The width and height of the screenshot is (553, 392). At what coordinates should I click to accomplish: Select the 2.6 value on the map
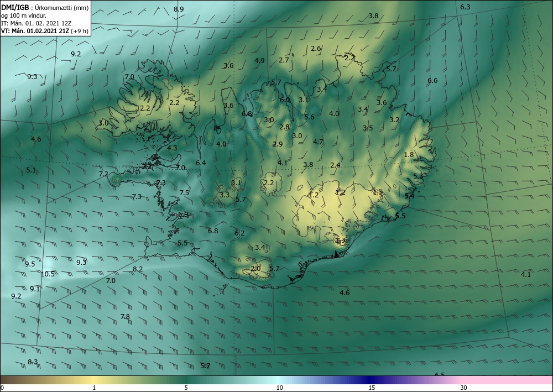coord(316,48)
